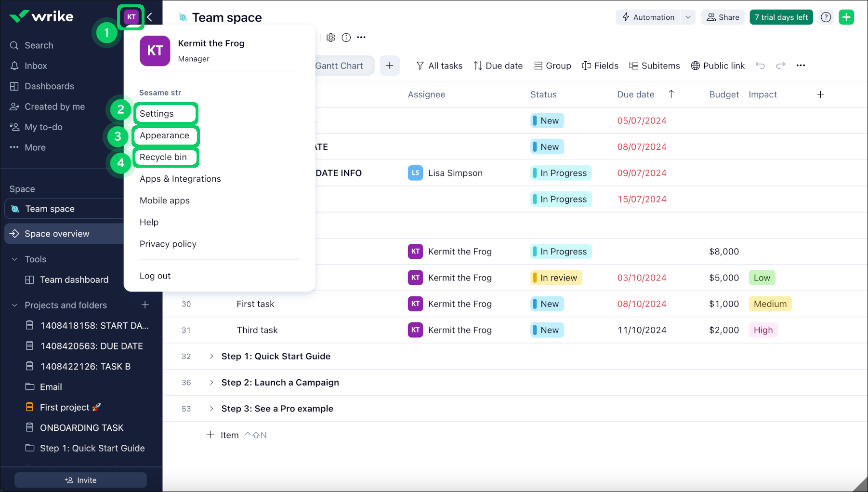Image resolution: width=868 pixels, height=492 pixels.
Task: Open Appearance from the profile menu
Action: (164, 135)
